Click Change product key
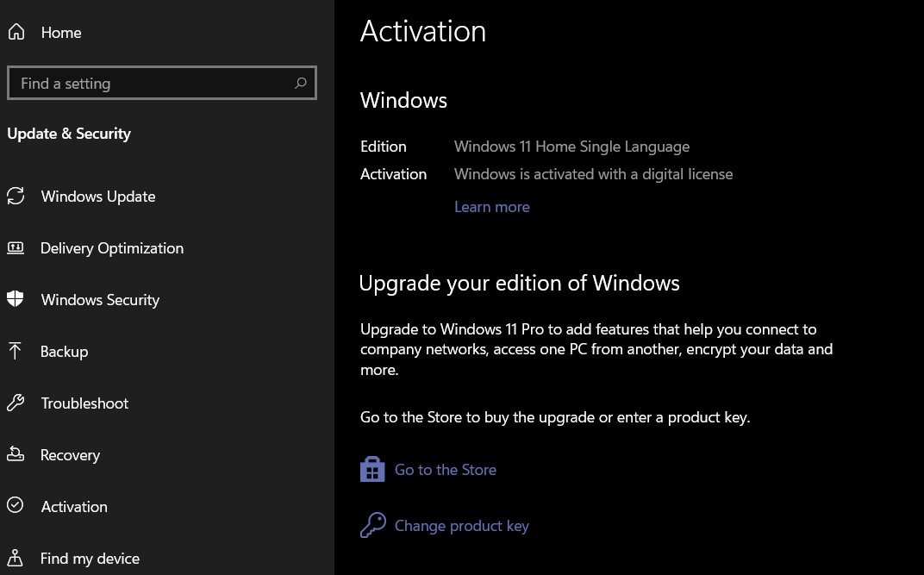 (x=461, y=525)
